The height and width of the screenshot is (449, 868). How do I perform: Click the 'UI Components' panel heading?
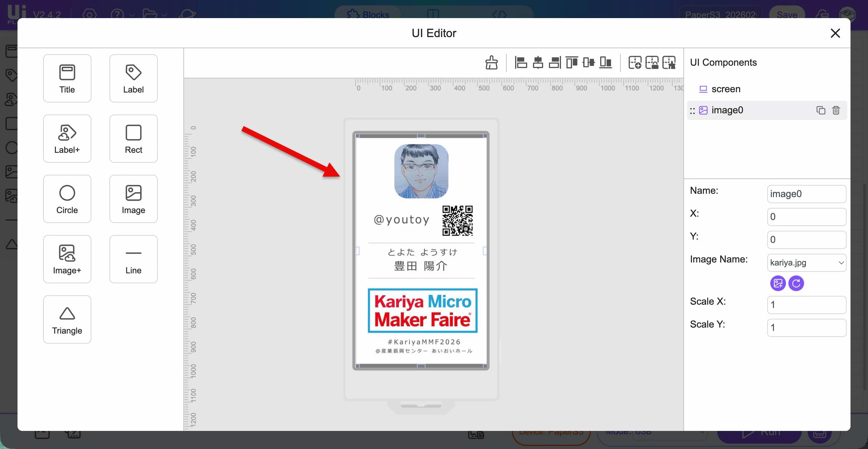724,63
